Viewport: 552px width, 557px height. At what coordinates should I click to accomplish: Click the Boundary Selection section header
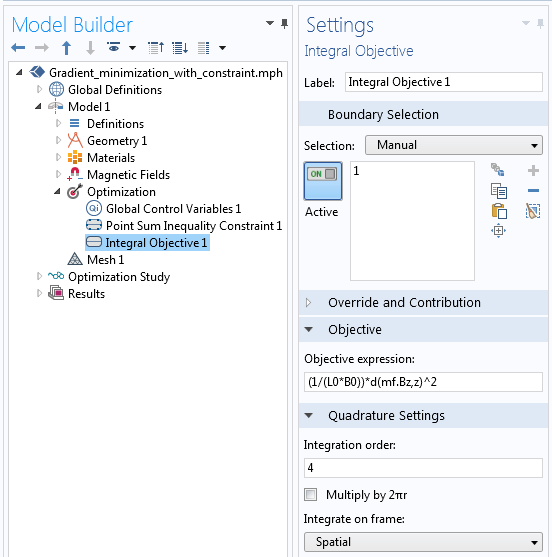[423, 114]
